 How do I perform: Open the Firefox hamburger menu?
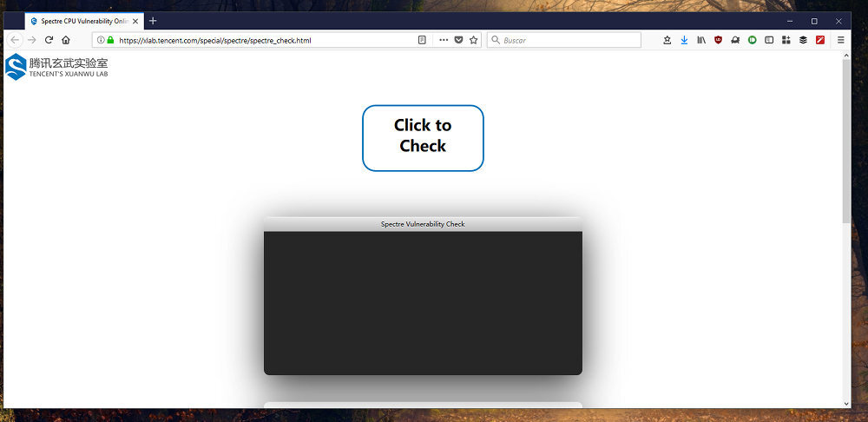[840, 40]
